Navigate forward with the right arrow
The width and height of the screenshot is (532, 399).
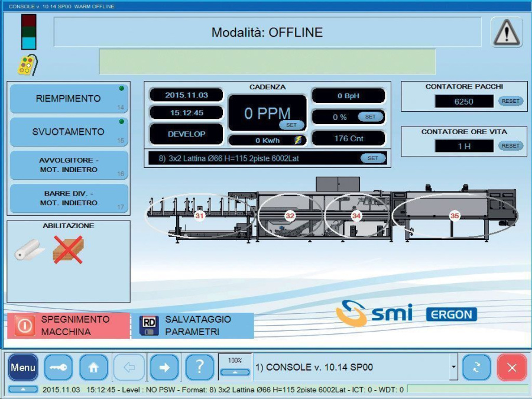164,368
